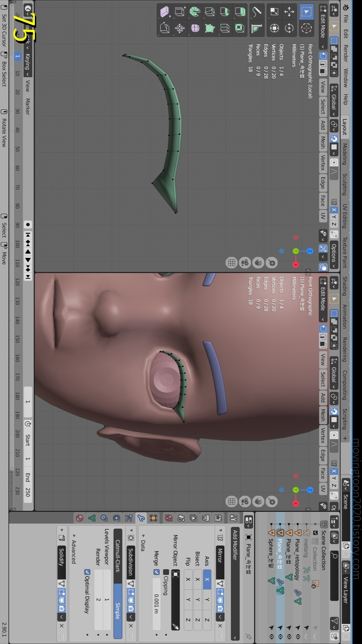Open the Modifiers wrench tab in Properties

point(141,518)
